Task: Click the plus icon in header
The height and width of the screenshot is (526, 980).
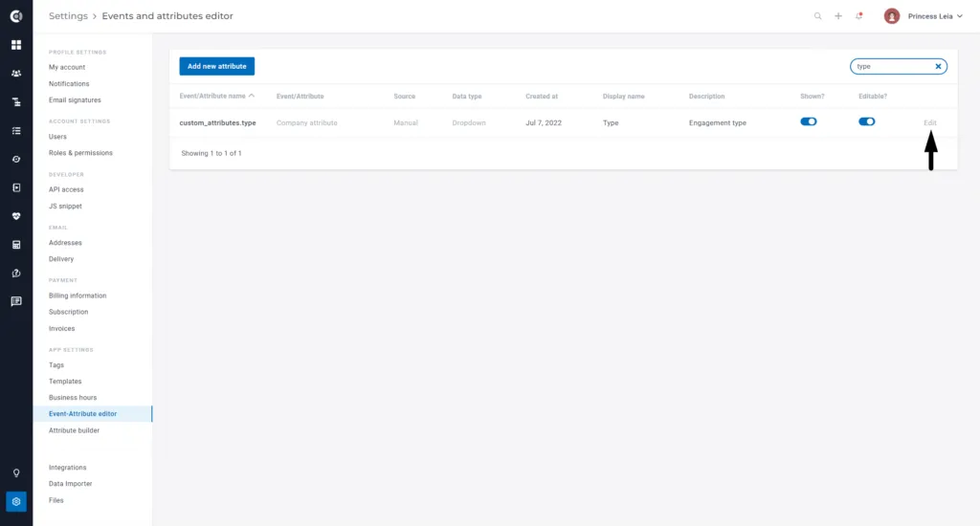Action: point(838,16)
